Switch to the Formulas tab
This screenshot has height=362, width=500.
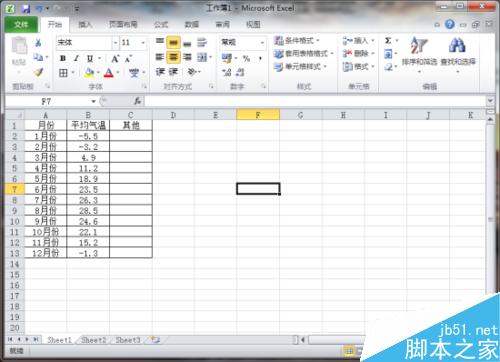[161, 24]
